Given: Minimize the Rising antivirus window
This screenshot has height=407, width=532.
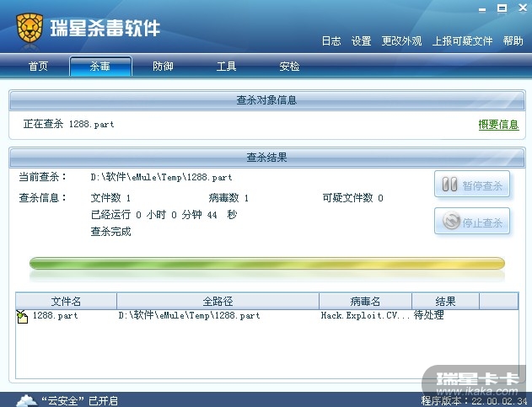Looking at the screenshot, I should click(x=482, y=9).
